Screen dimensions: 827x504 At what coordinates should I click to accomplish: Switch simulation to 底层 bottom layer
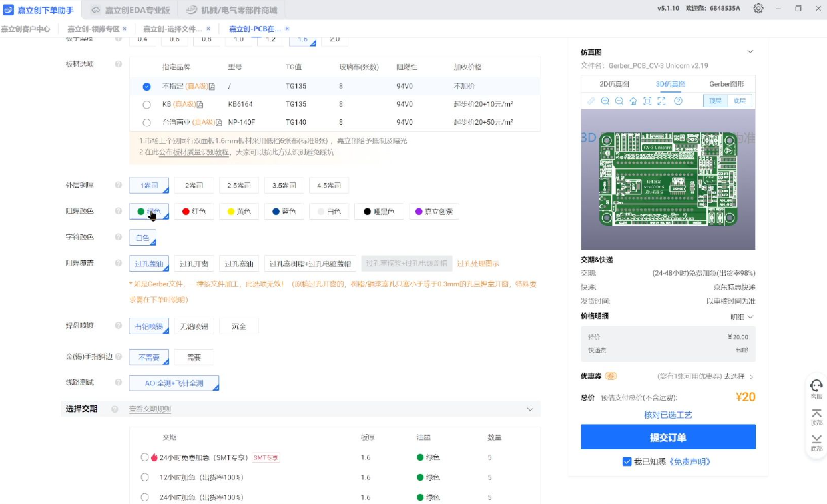click(x=740, y=101)
